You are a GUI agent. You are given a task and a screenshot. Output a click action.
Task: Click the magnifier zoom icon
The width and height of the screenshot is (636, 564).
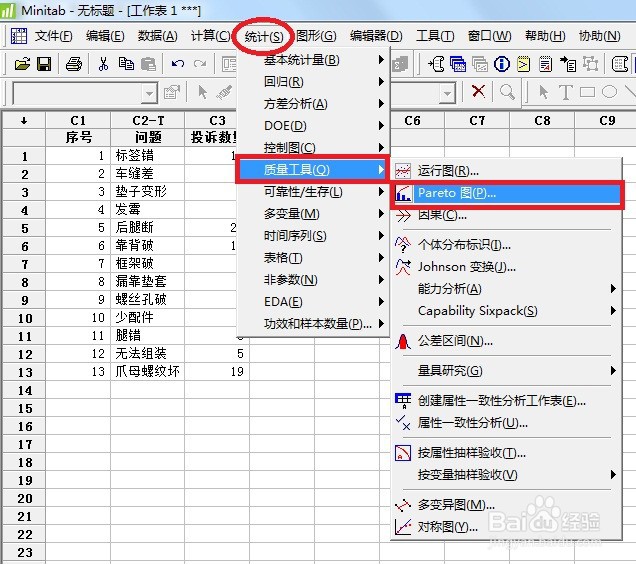click(507, 92)
